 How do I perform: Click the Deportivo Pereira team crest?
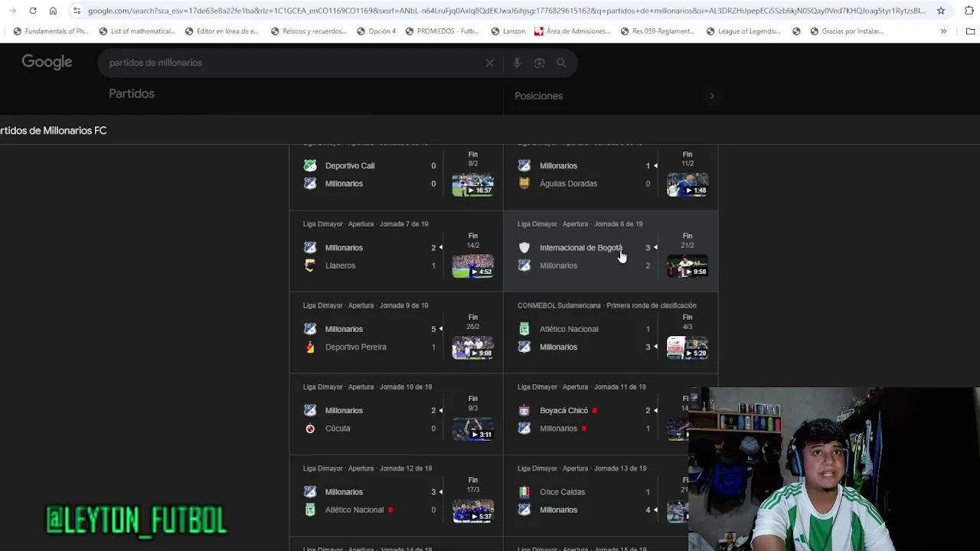[x=310, y=347]
